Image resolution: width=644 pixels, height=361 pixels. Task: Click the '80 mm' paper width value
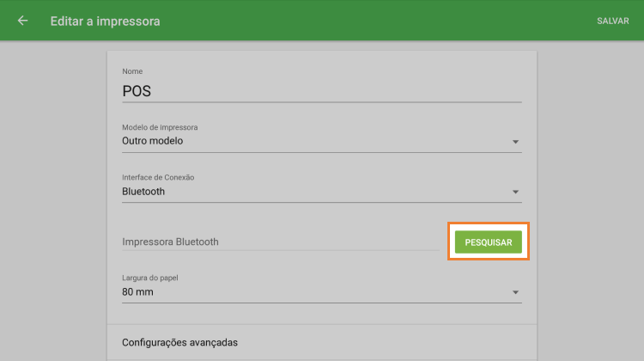(x=137, y=292)
